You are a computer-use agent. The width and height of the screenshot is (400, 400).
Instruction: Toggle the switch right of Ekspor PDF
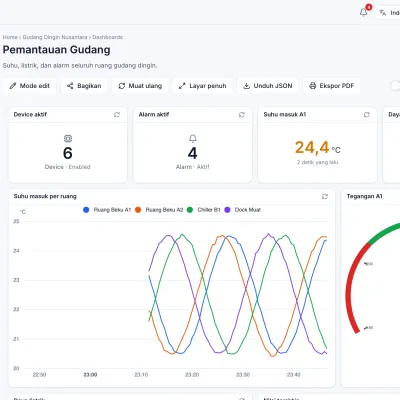[x=395, y=86]
